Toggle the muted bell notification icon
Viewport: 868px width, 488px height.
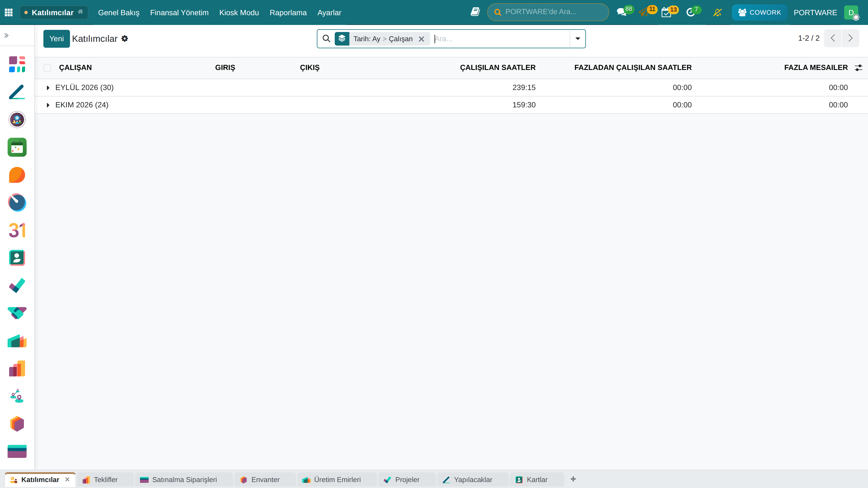pyautogui.click(x=717, y=12)
